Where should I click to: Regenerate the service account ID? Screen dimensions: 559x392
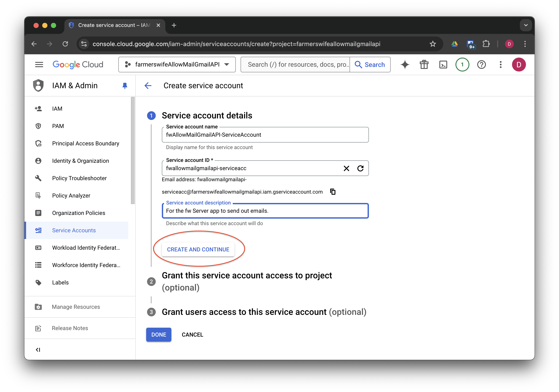tap(360, 168)
